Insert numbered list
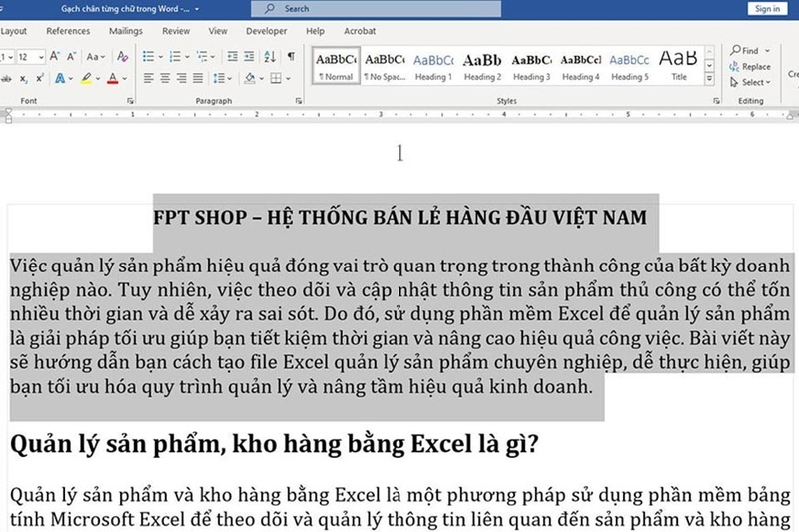Screen dimensions: 799x532 coord(175,56)
